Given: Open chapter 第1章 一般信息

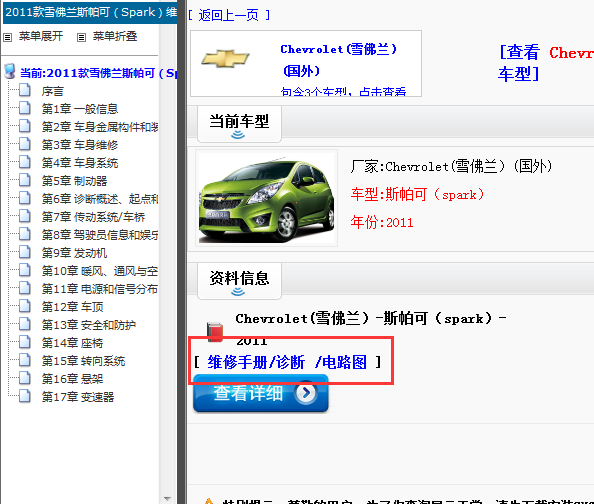Looking at the screenshot, I should [x=80, y=109].
